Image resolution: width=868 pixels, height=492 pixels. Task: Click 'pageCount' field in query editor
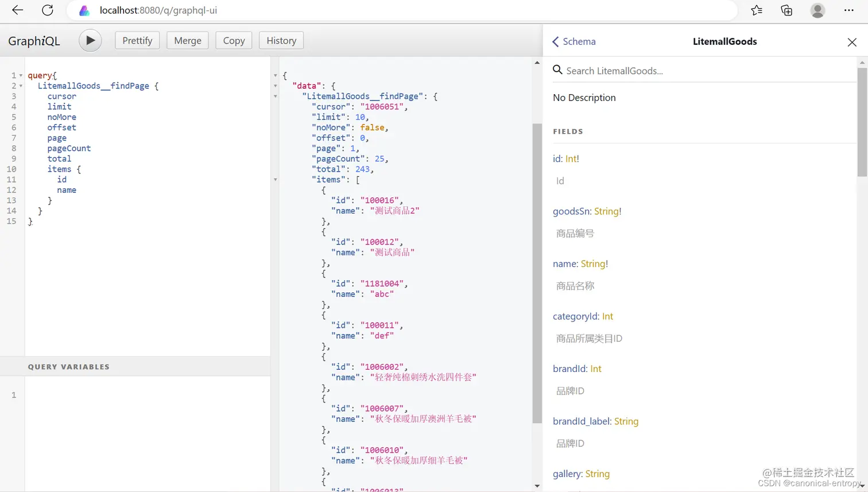point(69,148)
